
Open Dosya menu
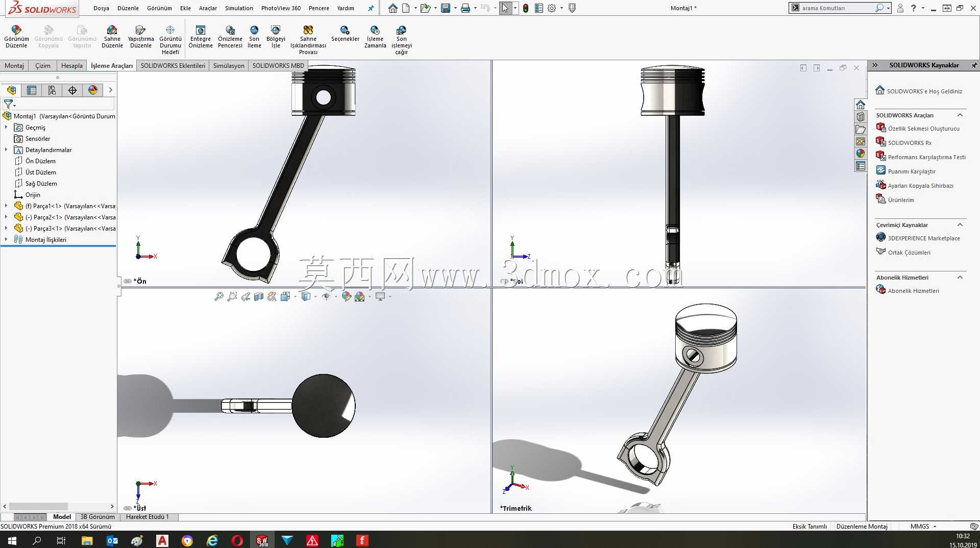[101, 8]
